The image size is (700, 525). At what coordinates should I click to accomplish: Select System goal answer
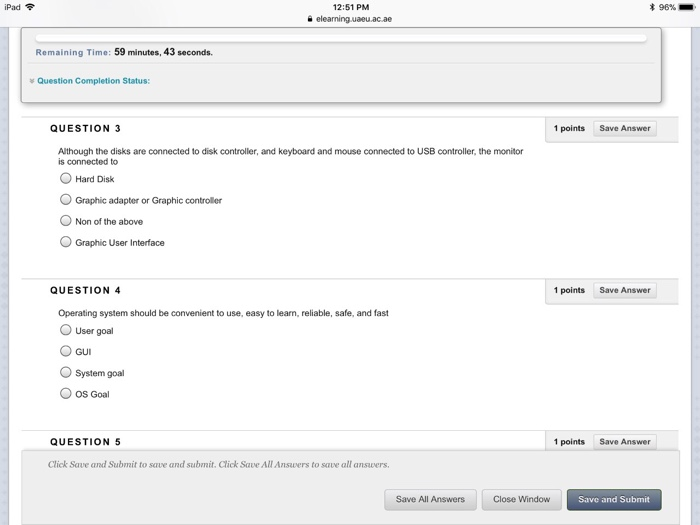(x=66, y=372)
